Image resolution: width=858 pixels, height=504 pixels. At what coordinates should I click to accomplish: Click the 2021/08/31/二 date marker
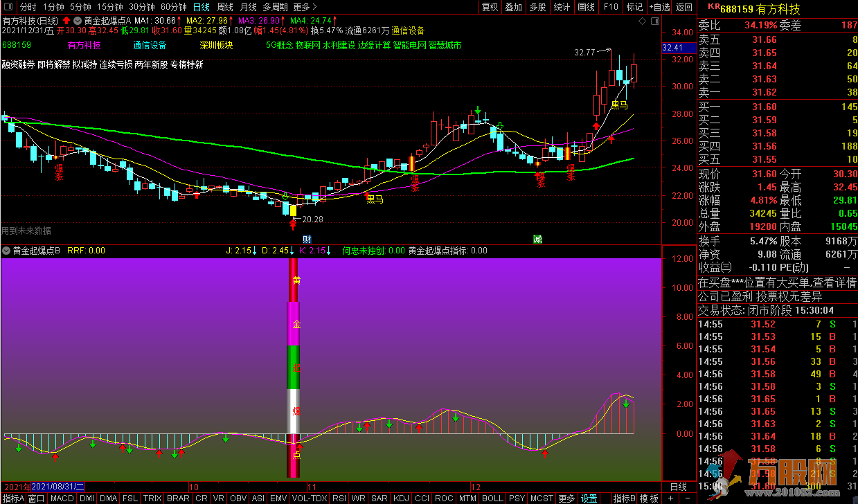pyautogui.click(x=58, y=487)
